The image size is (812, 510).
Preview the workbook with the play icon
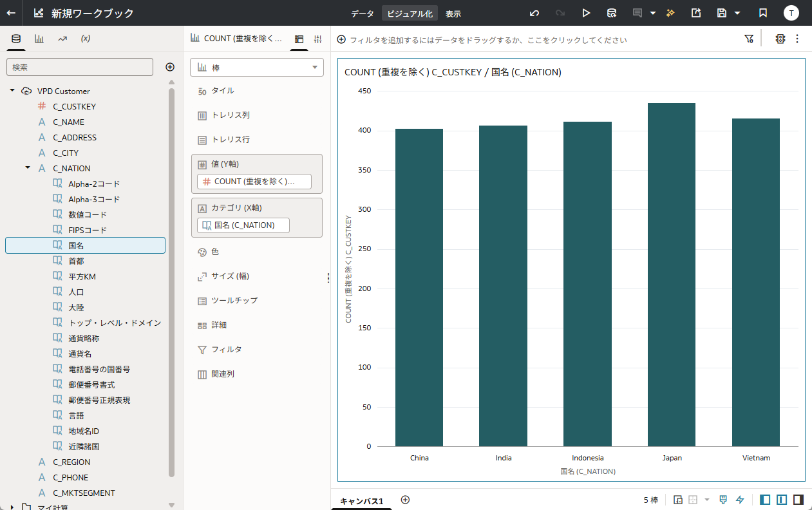tap(586, 13)
